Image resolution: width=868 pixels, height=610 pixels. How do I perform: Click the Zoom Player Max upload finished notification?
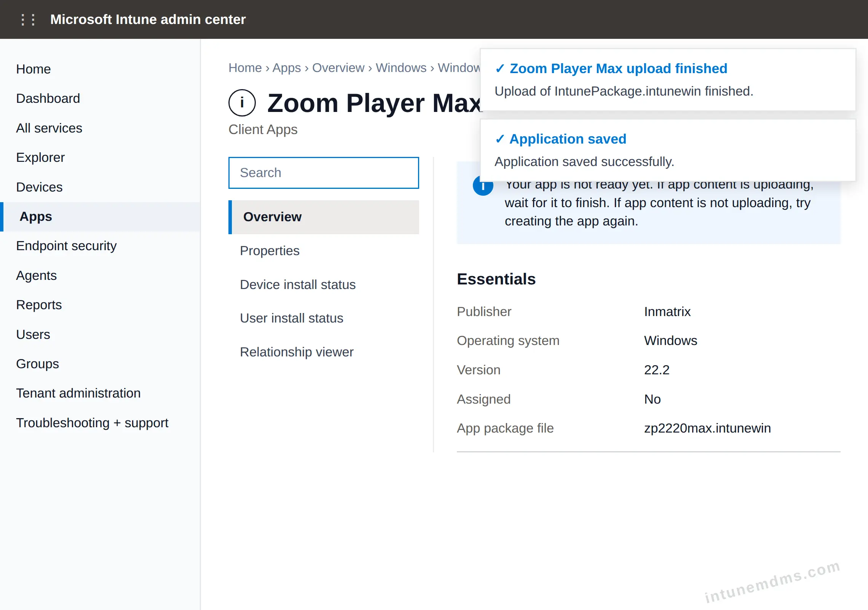pos(668,80)
